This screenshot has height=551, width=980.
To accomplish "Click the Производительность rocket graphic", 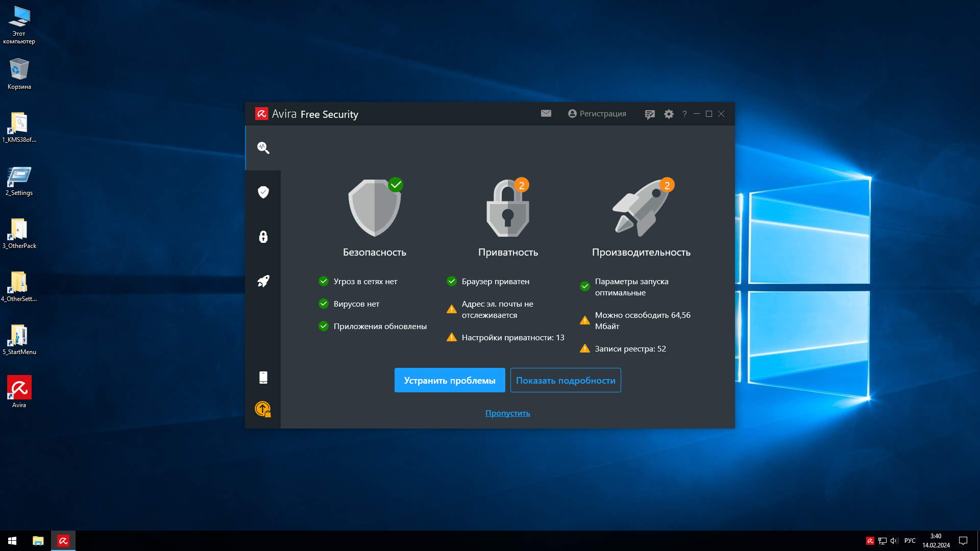I will point(641,209).
